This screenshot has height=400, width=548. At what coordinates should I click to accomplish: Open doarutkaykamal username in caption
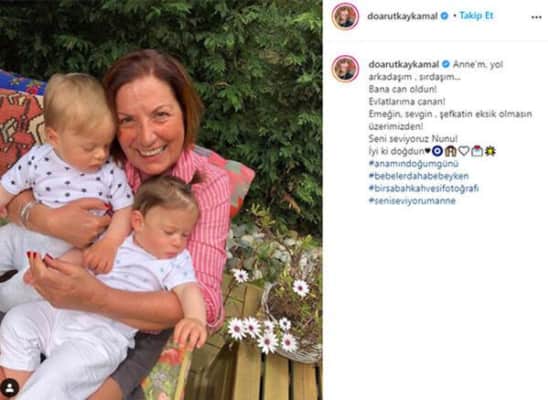coord(404,64)
